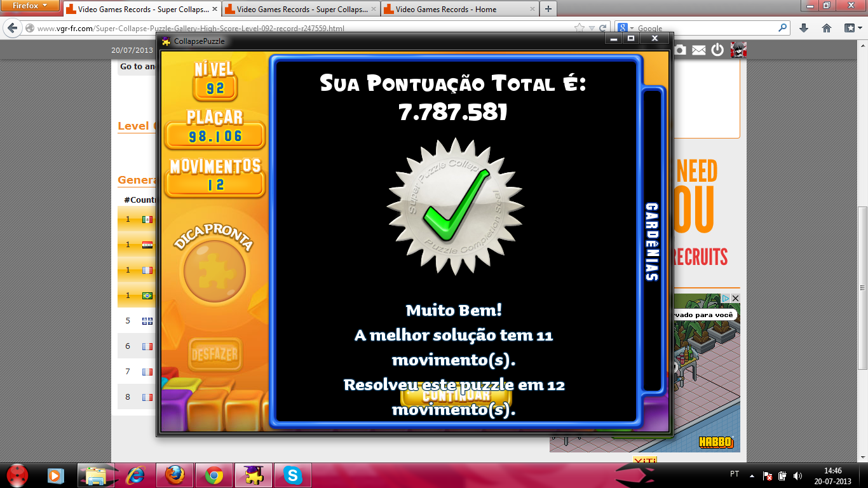
Task: Click the Google search input field
Action: [x=705, y=28]
